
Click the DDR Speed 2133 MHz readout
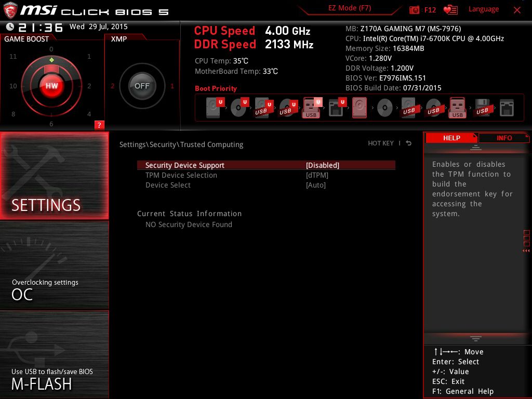(x=254, y=45)
